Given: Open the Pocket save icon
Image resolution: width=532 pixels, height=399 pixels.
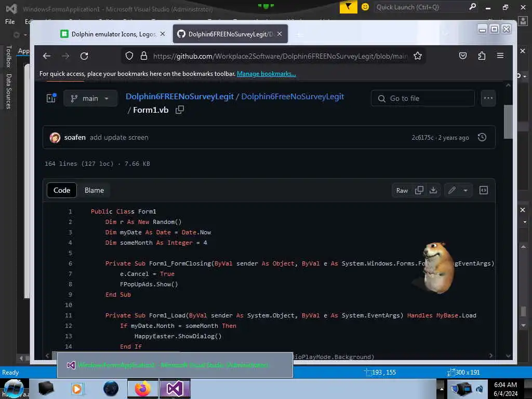Looking at the screenshot, I should pos(463,56).
